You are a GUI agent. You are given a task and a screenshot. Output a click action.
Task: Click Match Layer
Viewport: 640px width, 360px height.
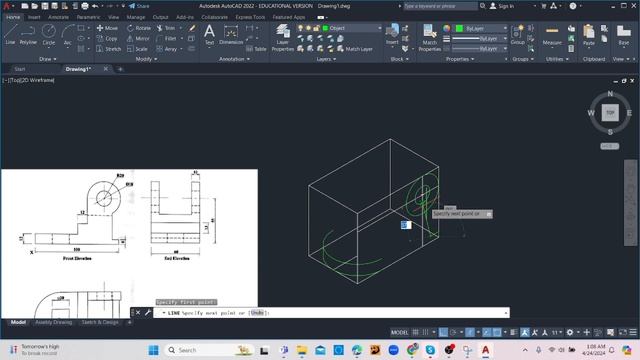tap(355, 49)
